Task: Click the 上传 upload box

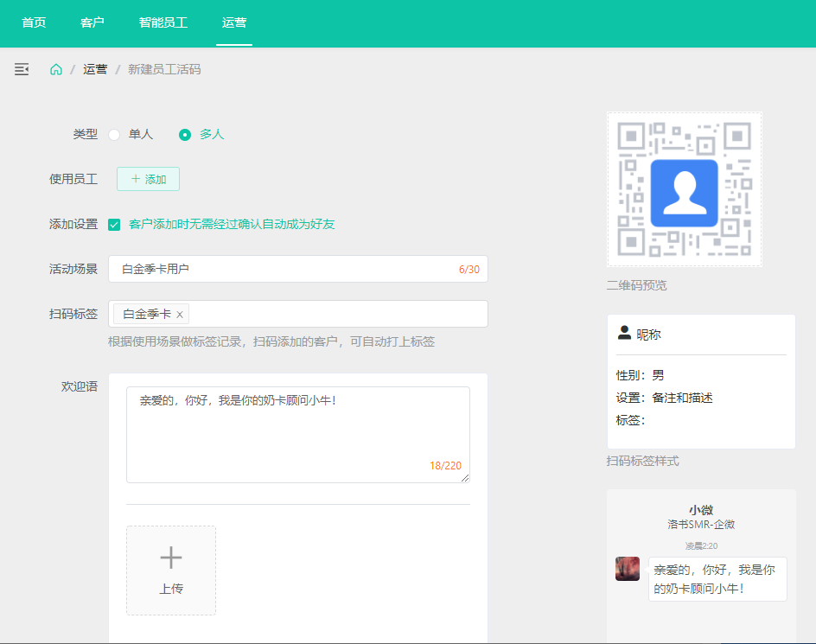Action: point(171,570)
